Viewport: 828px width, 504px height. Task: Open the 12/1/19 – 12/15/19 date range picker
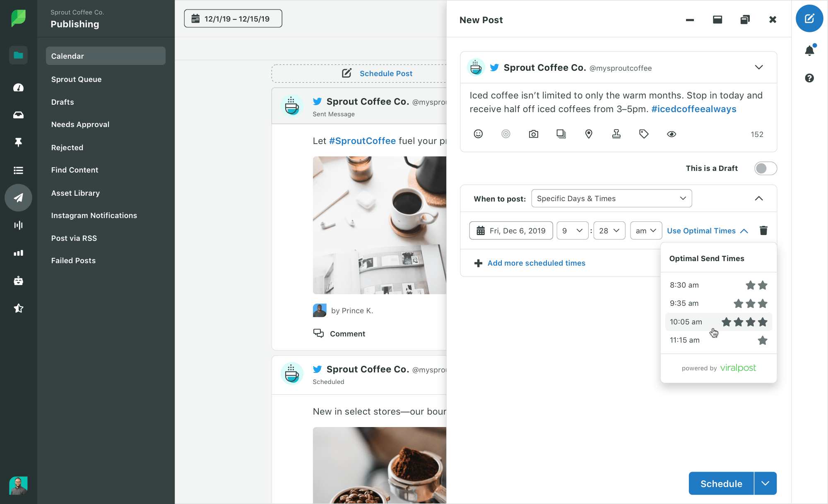233,19
